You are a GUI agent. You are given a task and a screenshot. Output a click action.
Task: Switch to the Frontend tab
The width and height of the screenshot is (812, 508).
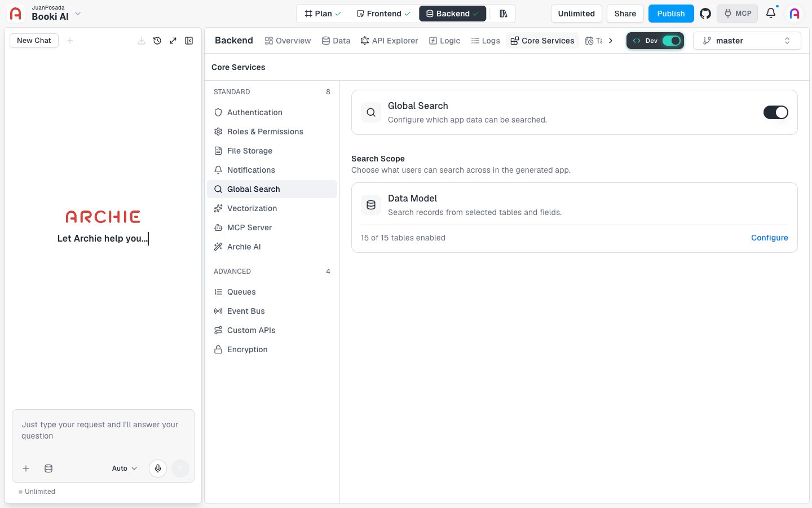(x=383, y=14)
